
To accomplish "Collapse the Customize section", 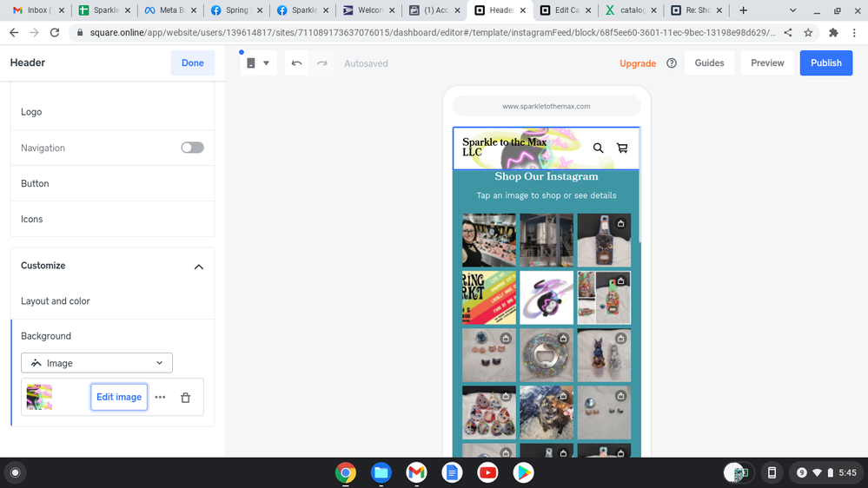I will pos(198,267).
